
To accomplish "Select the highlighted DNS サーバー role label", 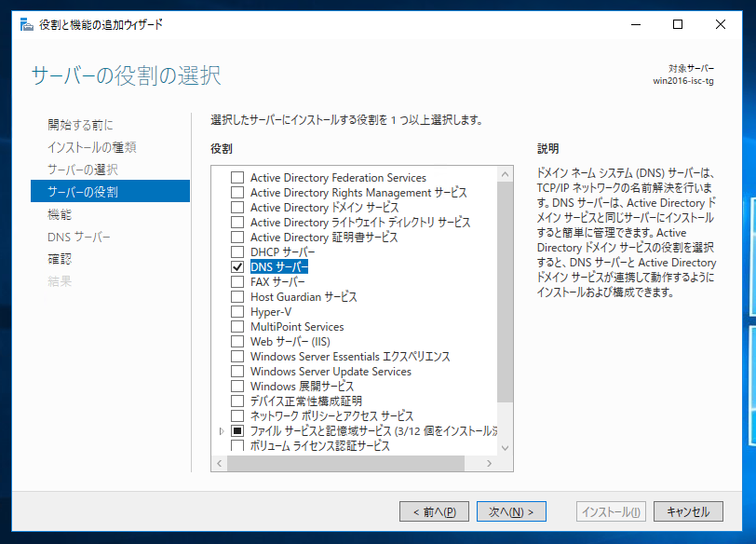I will [x=278, y=266].
